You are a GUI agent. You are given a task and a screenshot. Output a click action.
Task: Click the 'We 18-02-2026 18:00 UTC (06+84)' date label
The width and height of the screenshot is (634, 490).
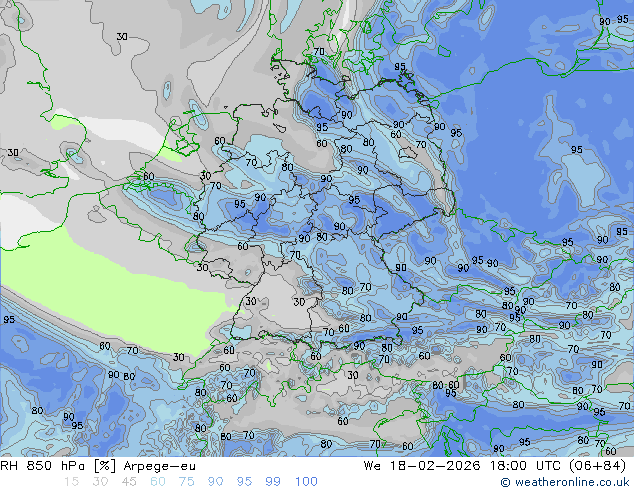coord(495,466)
